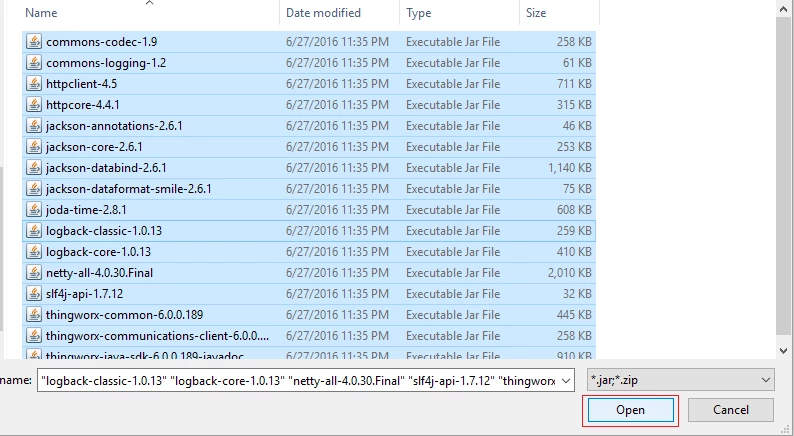Select the thingworx-communications-client-6.0.0 file name

click(157, 336)
